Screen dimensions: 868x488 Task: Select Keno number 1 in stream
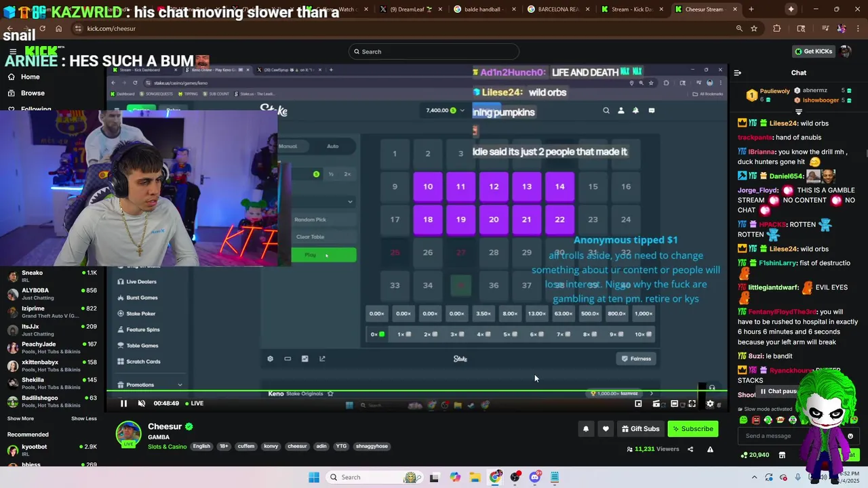(395, 154)
